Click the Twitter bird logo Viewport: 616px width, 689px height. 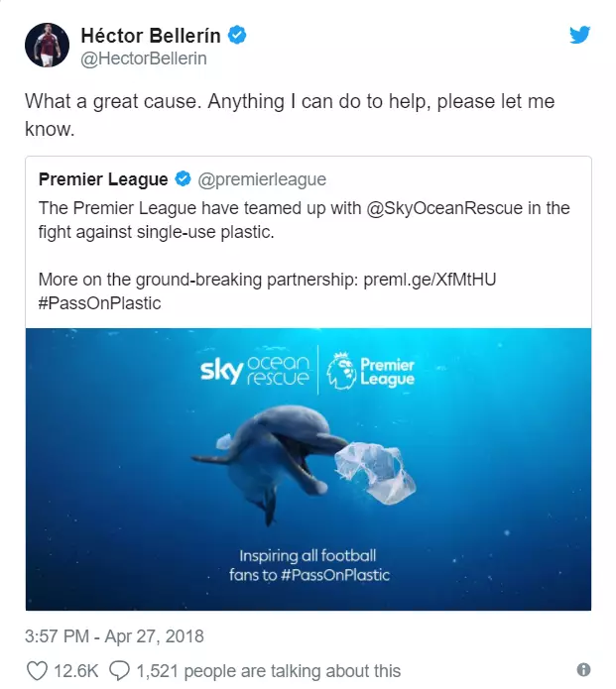pos(580,35)
